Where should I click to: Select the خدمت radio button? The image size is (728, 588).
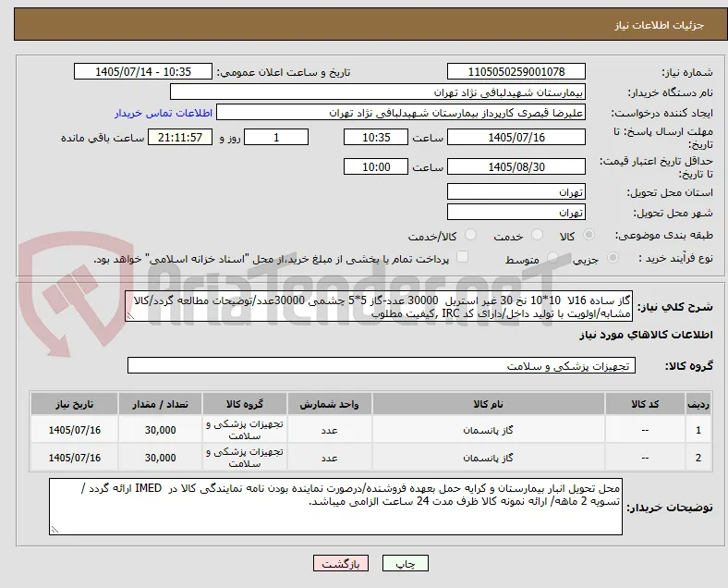tap(537, 235)
